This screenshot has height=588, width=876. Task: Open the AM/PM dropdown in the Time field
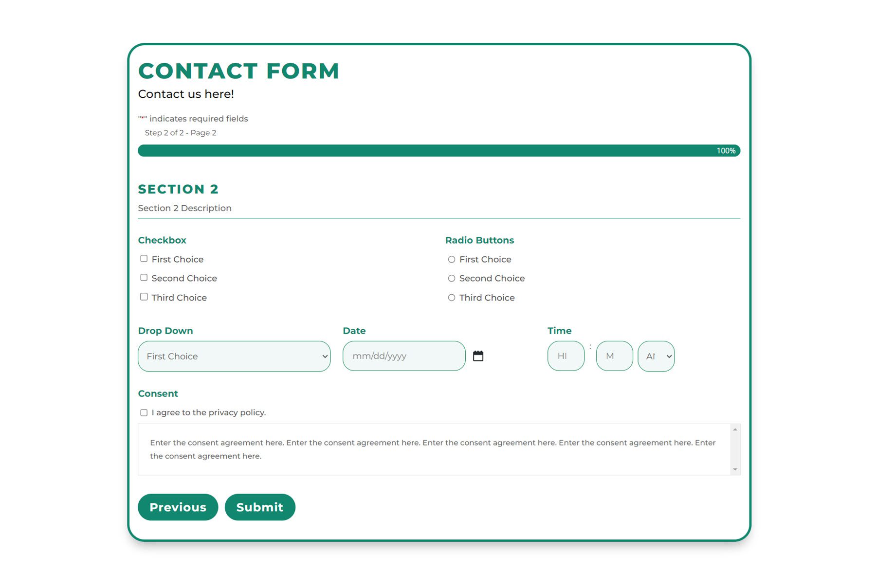pos(656,356)
